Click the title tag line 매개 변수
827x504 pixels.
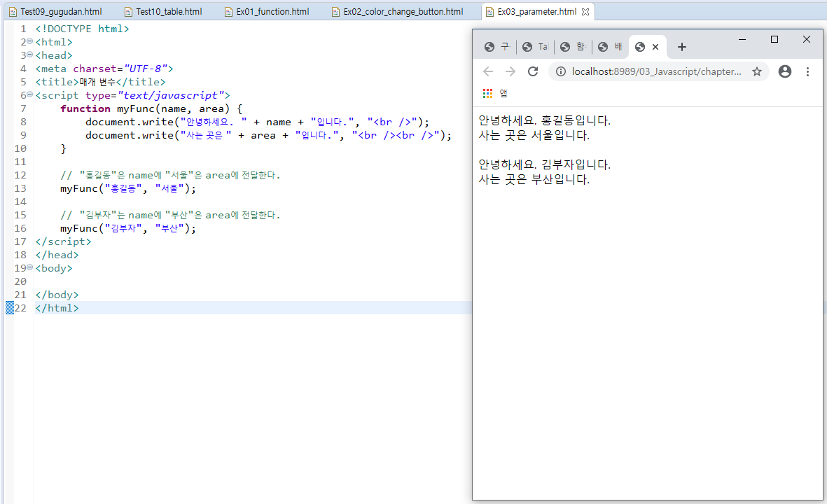pos(100,82)
